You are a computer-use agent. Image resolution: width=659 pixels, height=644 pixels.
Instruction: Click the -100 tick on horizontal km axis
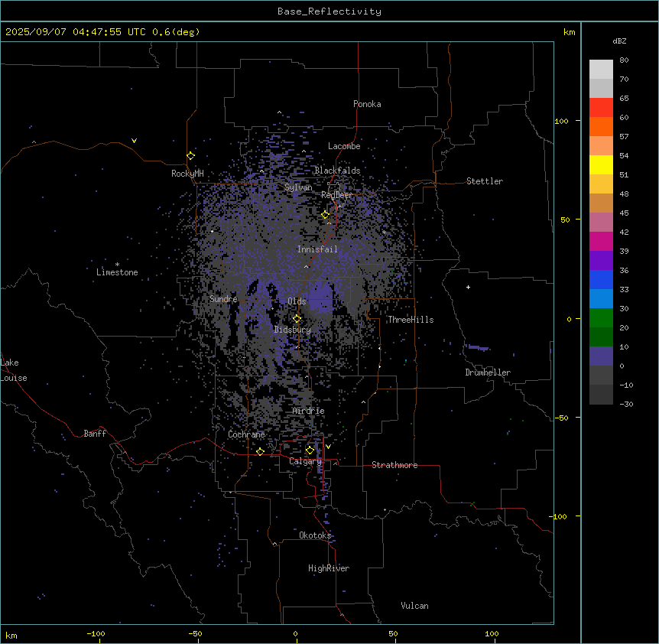pyautogui.click(x=96, y=633)
